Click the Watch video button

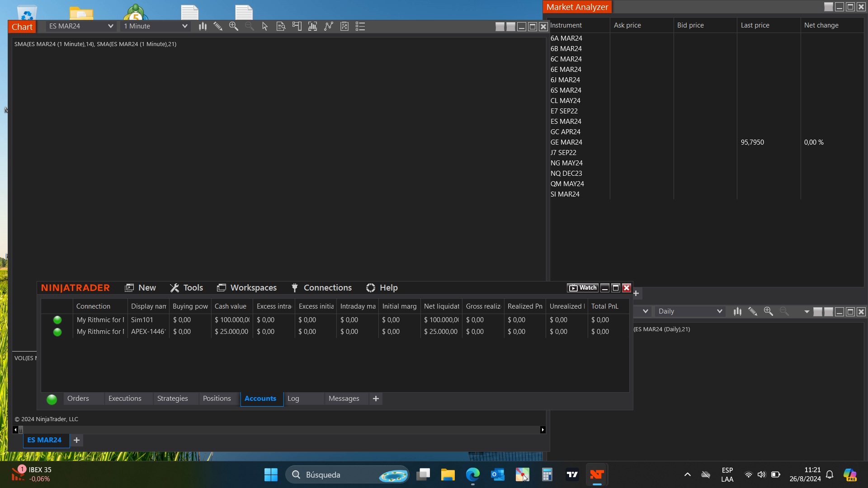(583, 288)
